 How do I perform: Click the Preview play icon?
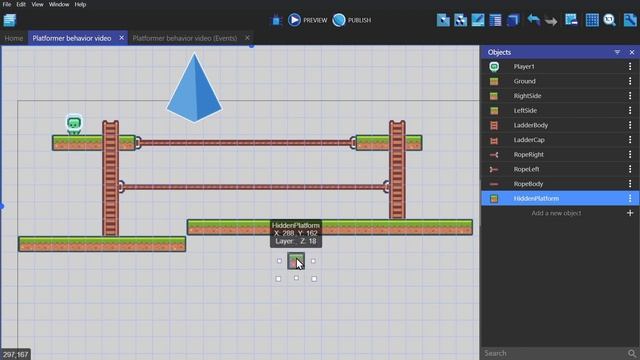(x=294, y=20)
